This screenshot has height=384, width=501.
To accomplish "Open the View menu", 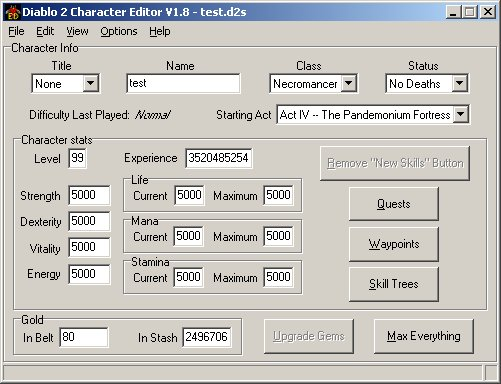I will point(77,31).
